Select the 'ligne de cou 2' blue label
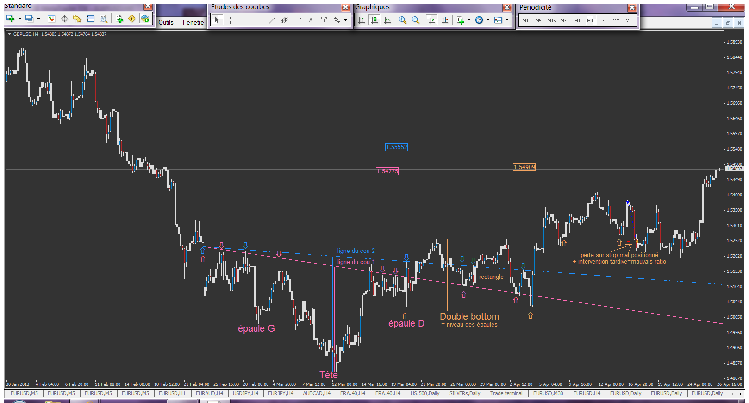Image resolution: width=749 pixels, height=403 pixels. [x=355, y=251]
